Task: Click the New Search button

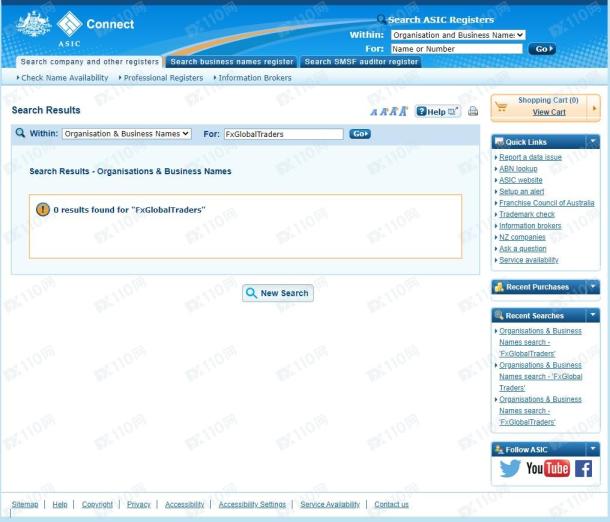Action: click(278, 293)
